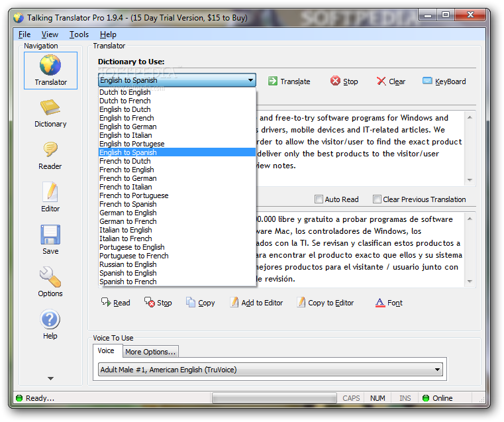Viewport: 504px width, 422px height.
Task: Enable the Auto Read checkbox
Action: pyautogui.click(x=319, y=199)
